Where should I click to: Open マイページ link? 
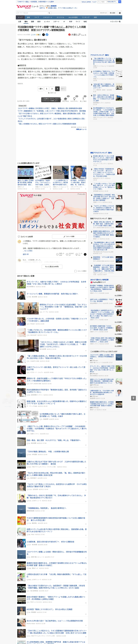103,13
